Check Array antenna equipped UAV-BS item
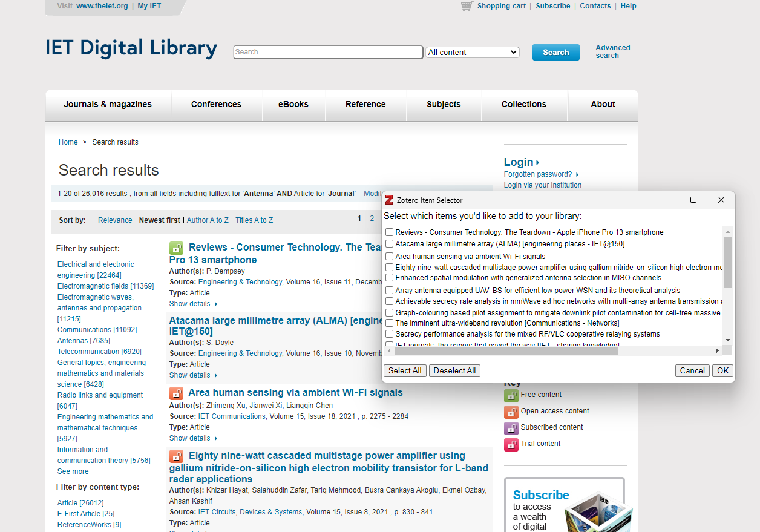 [390, 291]
